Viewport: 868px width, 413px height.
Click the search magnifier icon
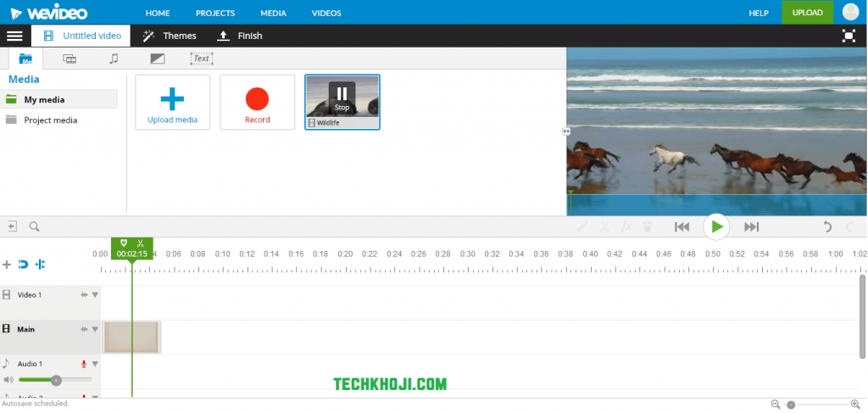pyautogui.click(x=34, y=226)
